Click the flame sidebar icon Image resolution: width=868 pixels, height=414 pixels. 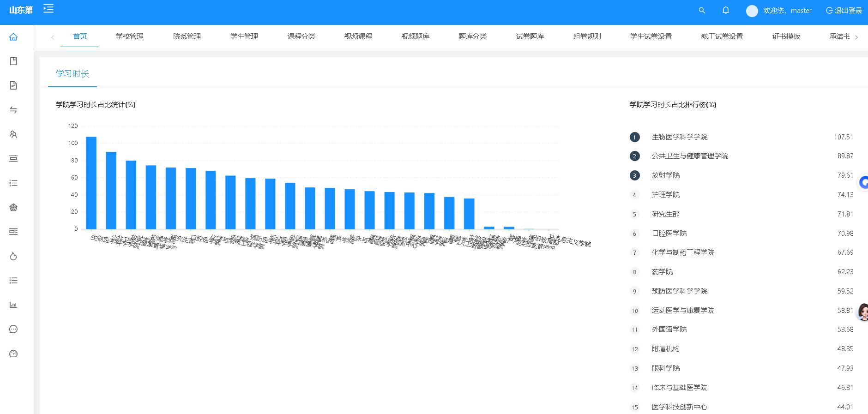[x=13, y=256]
